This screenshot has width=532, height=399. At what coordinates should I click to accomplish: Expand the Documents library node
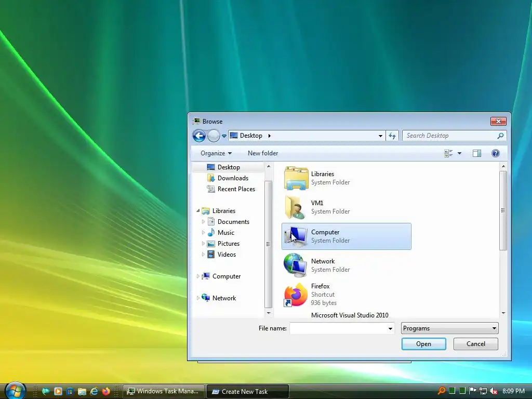point(203,221)
